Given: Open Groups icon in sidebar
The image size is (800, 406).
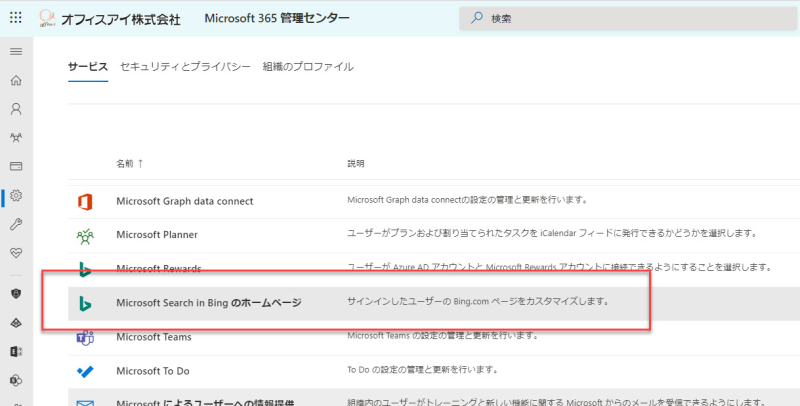Looking at the screenshot, I should tap(16, 138).
